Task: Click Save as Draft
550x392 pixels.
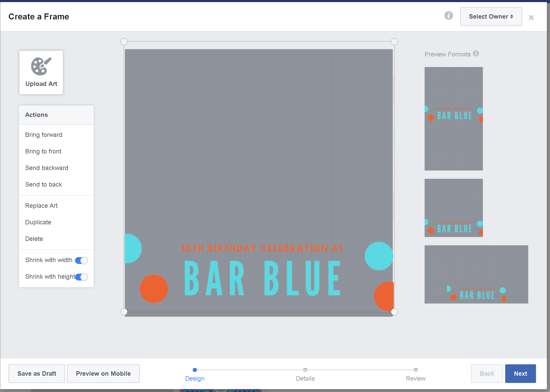Action: click(37, 373)
